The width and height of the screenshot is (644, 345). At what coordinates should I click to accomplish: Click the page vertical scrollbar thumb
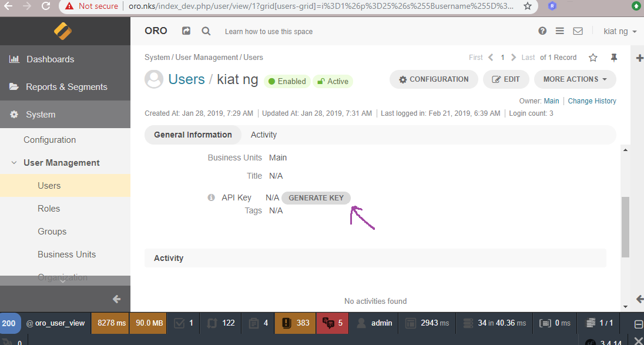click(625, 226)
